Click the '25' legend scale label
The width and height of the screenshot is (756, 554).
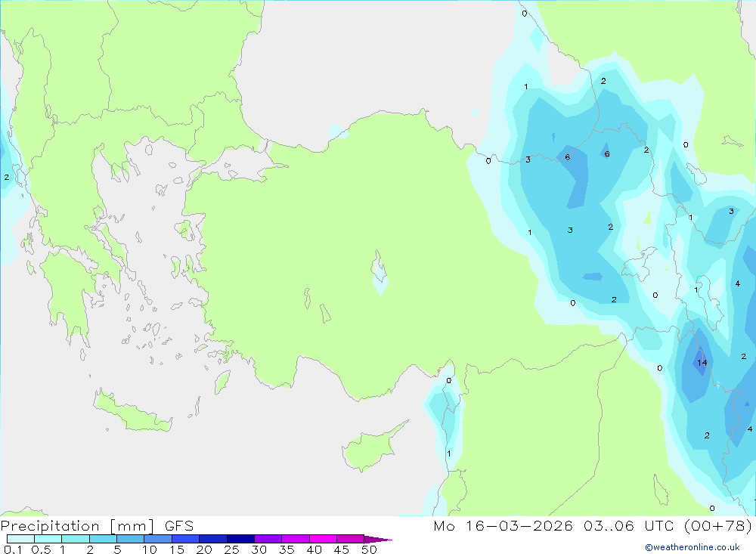232,549
